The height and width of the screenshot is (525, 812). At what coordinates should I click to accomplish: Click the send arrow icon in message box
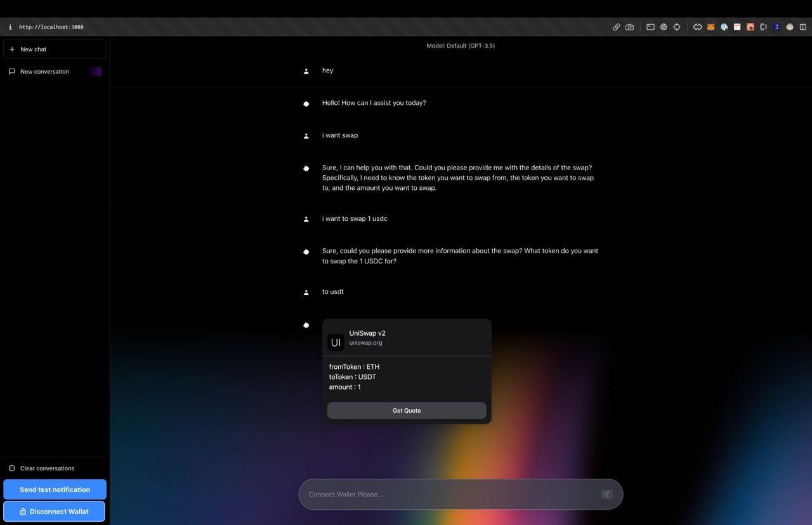tap(606, 494)
